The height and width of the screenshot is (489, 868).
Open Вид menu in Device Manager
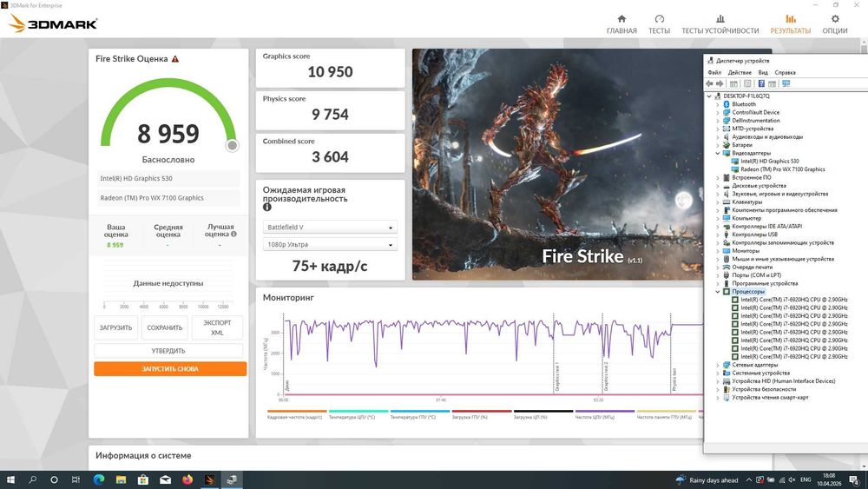click(x=763, y=73)
